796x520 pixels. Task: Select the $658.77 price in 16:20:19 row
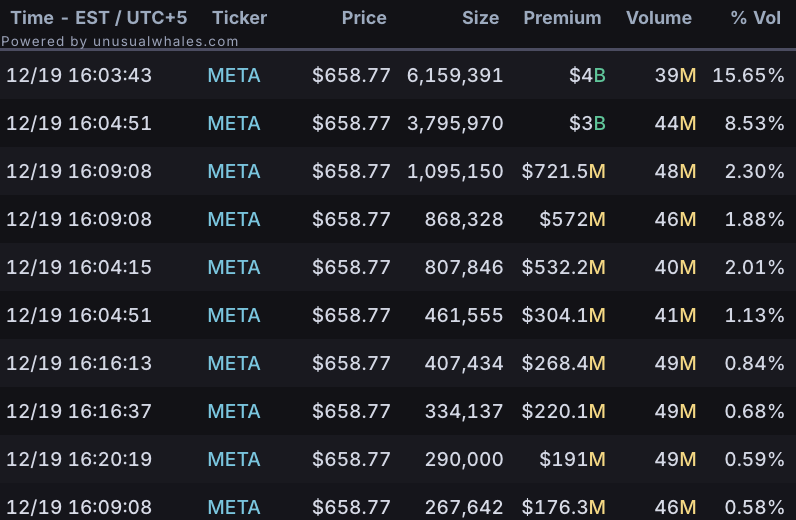pos(351,459)
